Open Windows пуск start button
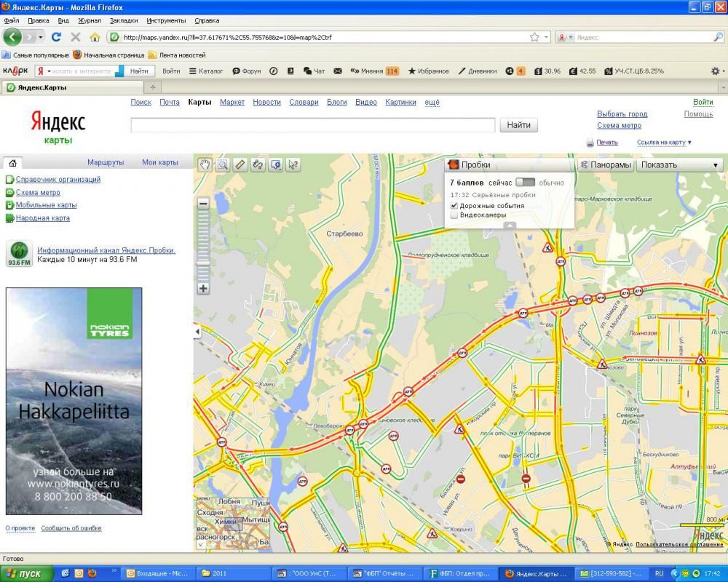 [x=27, y=574]
